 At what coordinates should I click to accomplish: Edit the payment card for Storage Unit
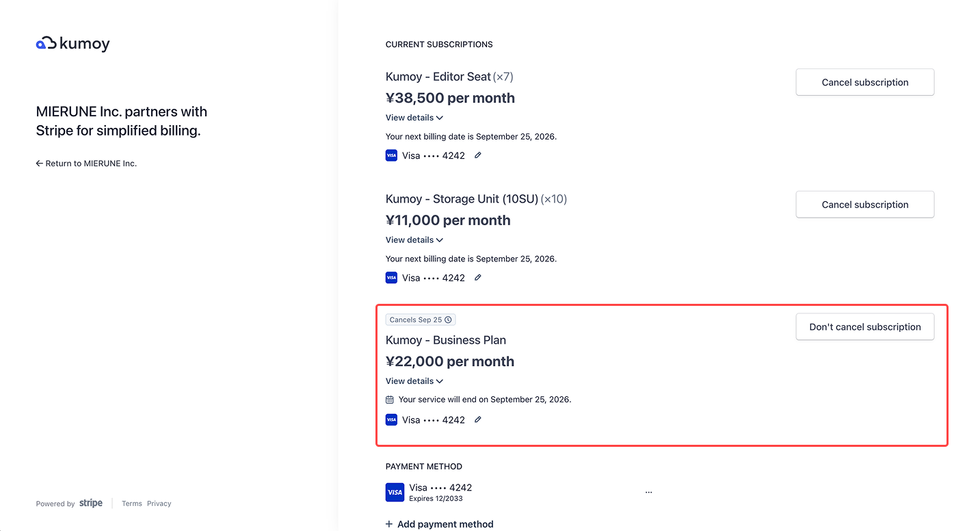(x=478, y=278)
